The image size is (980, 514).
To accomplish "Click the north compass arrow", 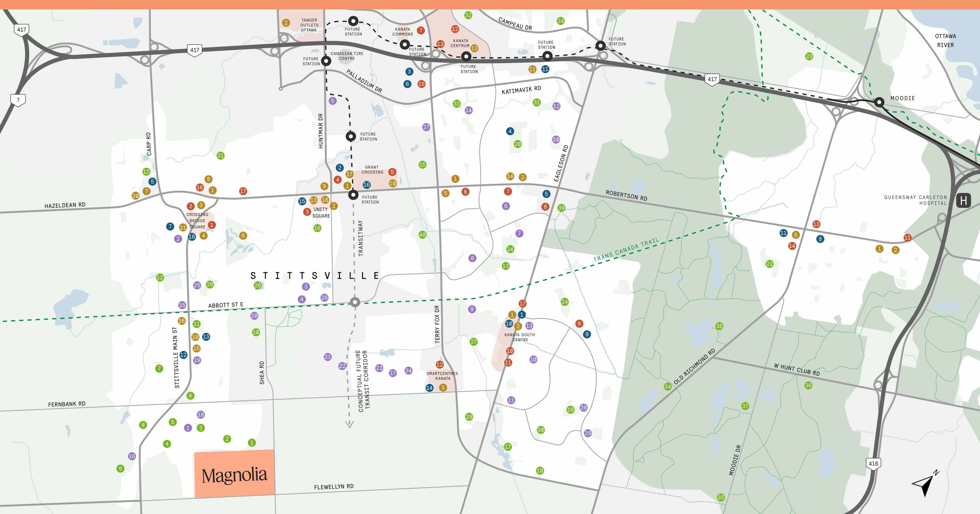I will pos(926,483).
